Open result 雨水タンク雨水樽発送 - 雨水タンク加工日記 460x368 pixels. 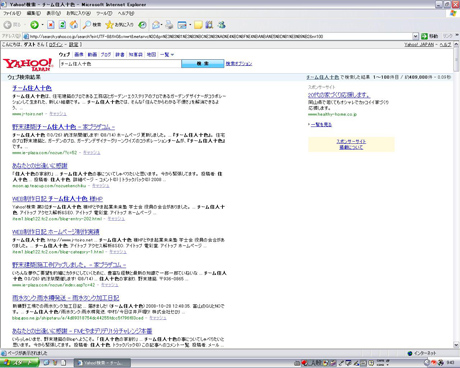(x=66, y=298)
